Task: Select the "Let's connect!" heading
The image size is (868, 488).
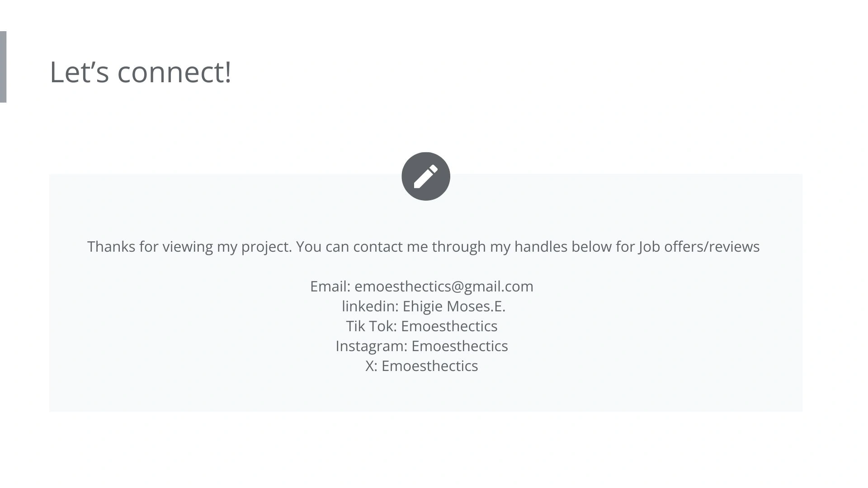Action: (x=141, y=72)
